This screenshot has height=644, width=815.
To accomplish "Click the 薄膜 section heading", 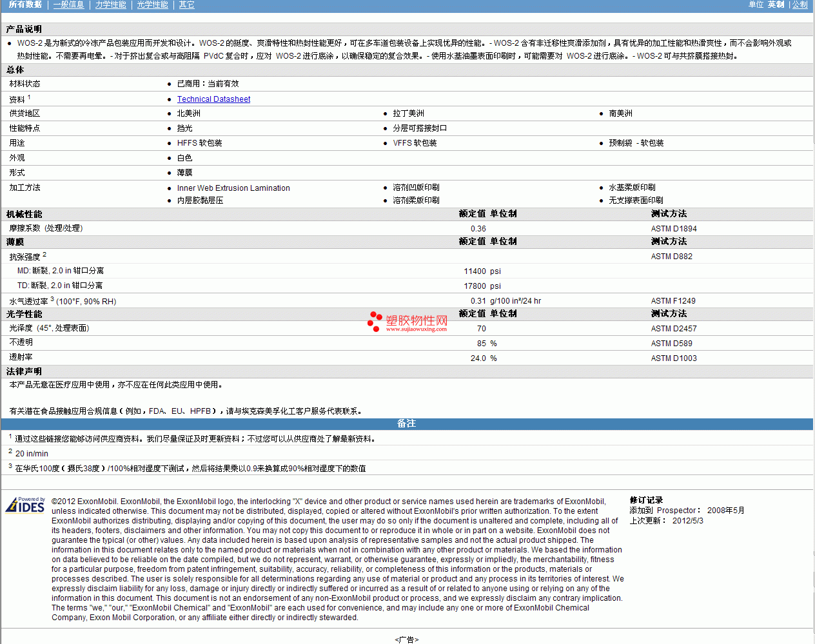I will (15, 242).
